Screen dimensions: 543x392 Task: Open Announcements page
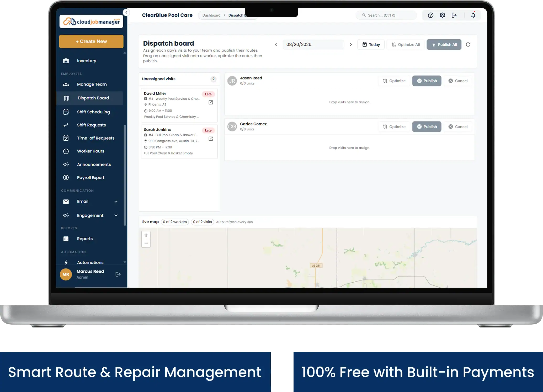(x=90, y=165)
